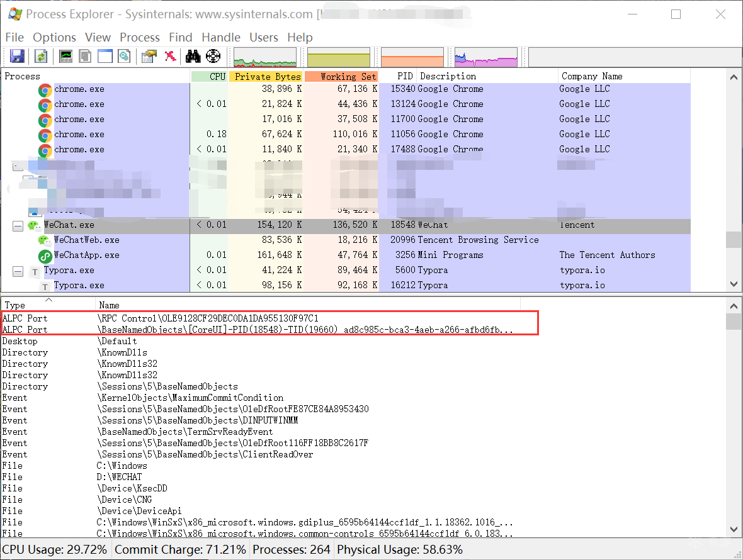Image resolution: width=743 pixels, height=560 pixels.
Task: Select chrome.exe with PID 17488
Action: tap(346, 150)
